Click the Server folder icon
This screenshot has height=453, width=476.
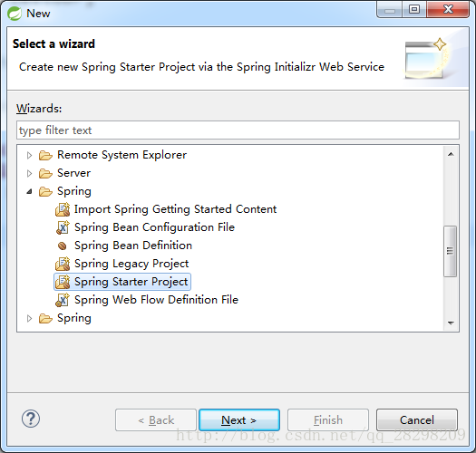(45, 174)
